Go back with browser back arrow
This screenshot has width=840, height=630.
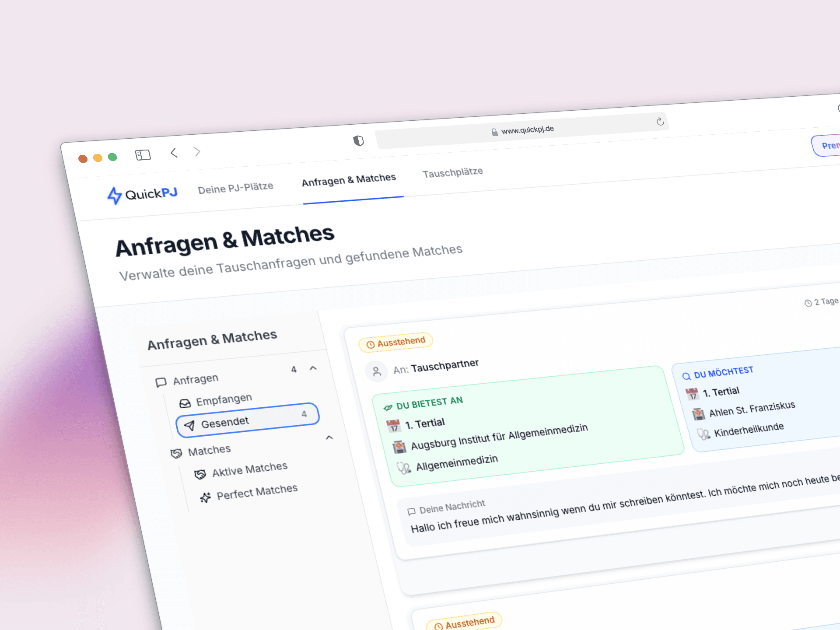click(x=174, y=153)
